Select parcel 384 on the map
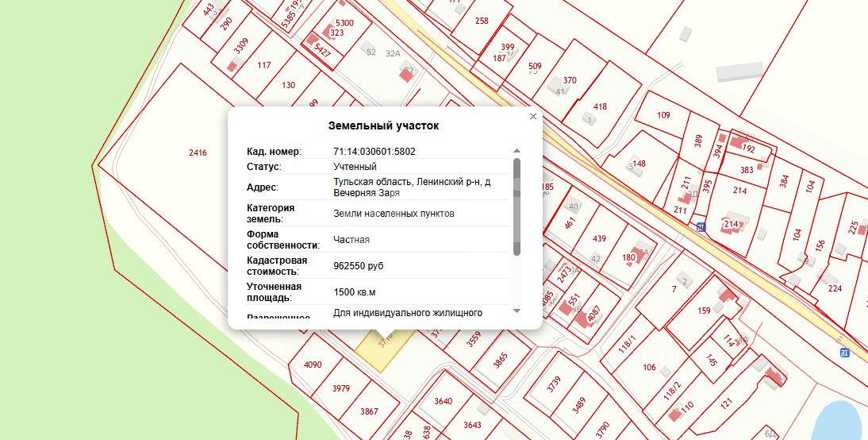868x440 pixels. [784, 181]
